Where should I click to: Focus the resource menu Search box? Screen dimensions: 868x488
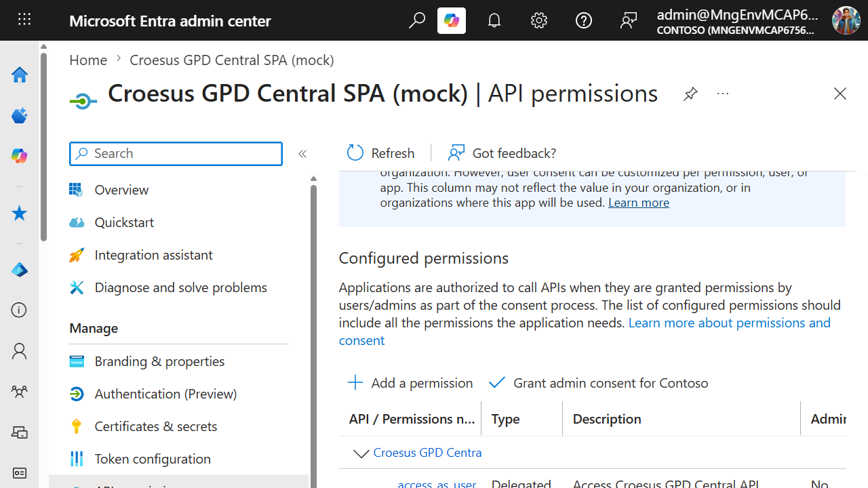coord(176,154)
